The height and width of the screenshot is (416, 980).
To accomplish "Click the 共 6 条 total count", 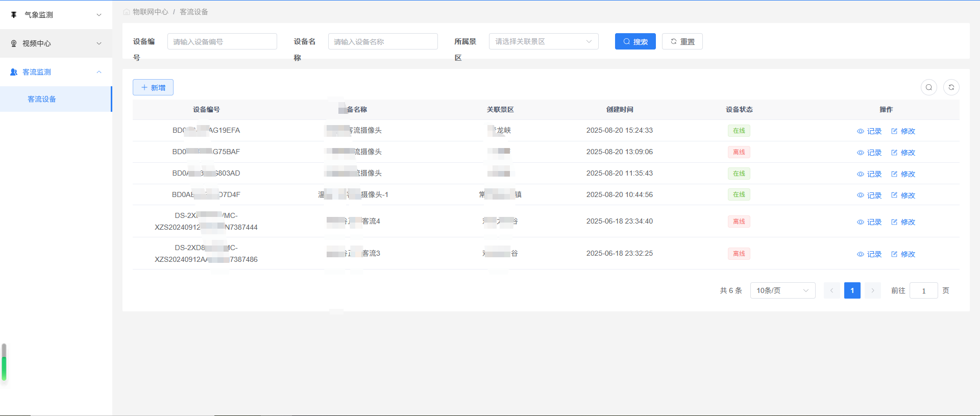I will click(x=731, y=290).
